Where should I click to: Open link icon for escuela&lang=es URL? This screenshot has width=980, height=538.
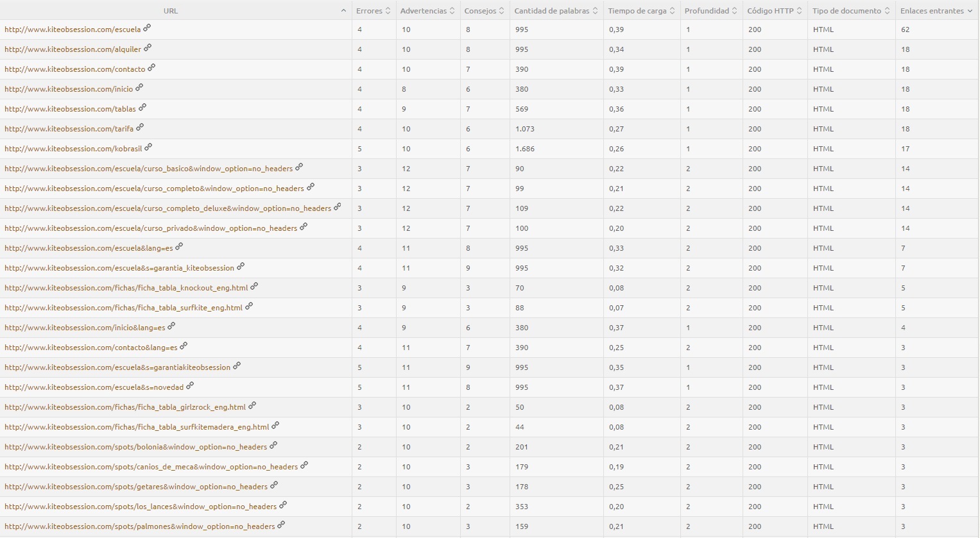(x=179, y=246)
